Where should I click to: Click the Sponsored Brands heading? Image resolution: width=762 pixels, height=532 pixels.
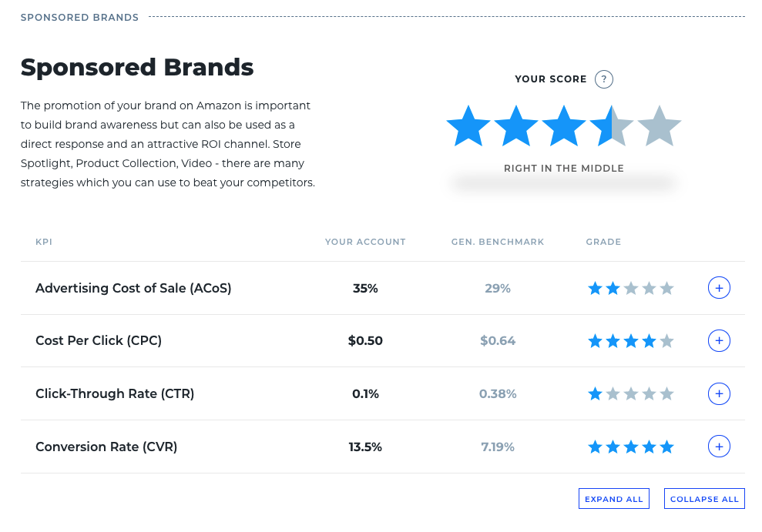coord(137,68)
